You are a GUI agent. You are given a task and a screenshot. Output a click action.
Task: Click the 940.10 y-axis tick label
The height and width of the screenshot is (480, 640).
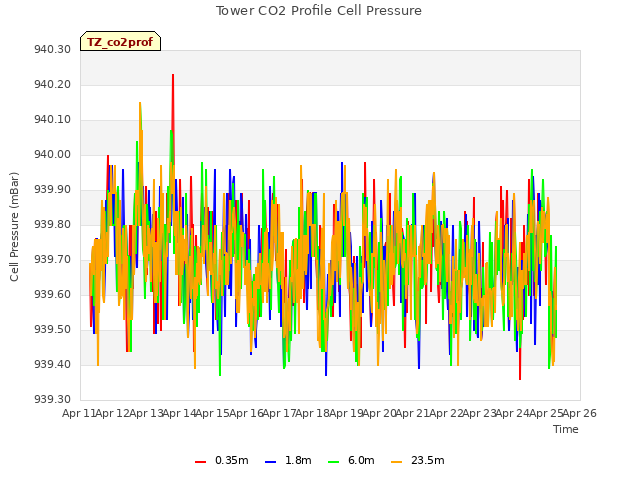tap(52, 120)
